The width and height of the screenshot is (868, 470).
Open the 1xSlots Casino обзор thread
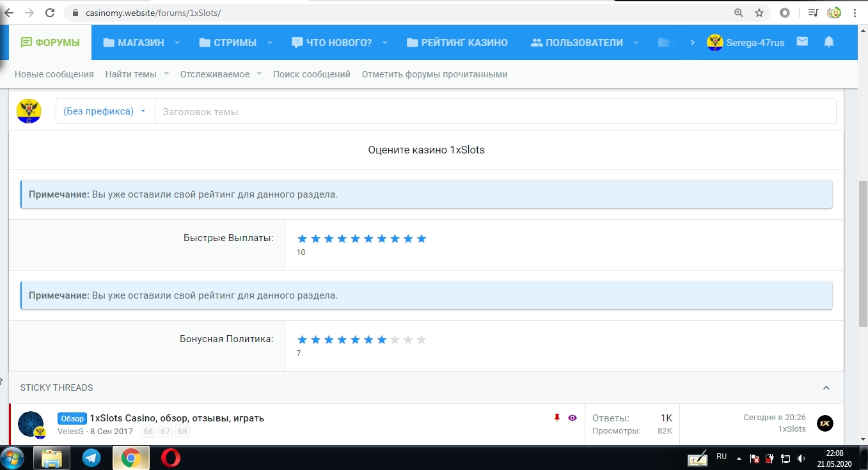pyautogui.click(x=177, y=418)
